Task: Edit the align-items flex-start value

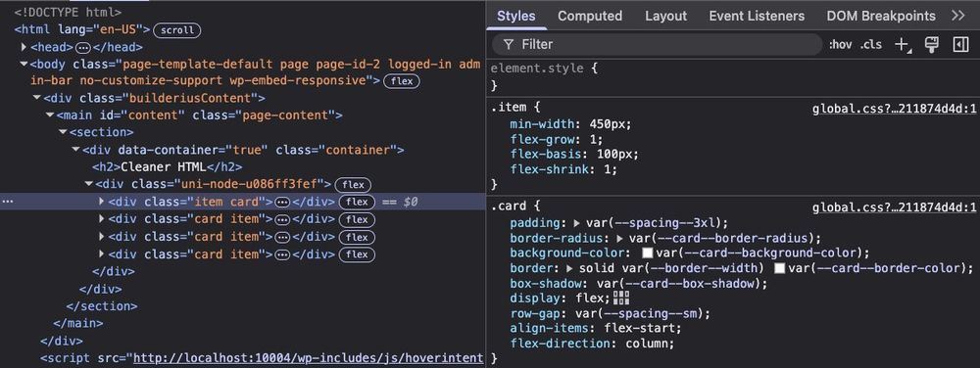Action: (639, 328)
